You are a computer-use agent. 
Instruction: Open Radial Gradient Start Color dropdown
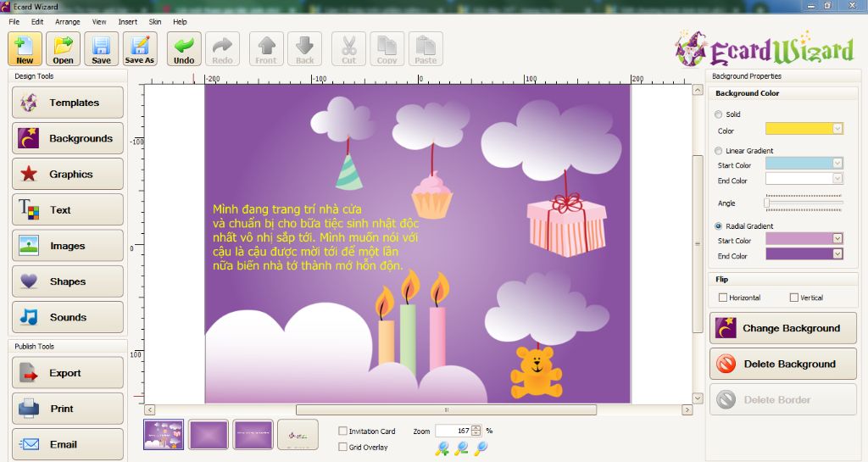tap(837, 238)
